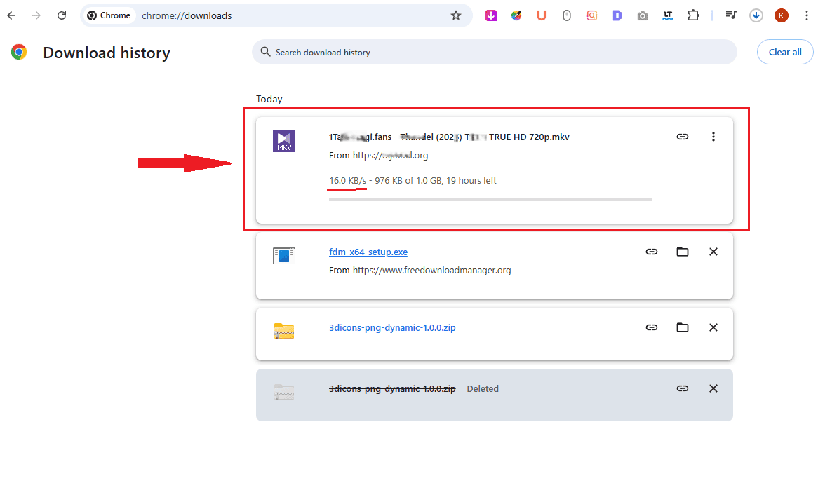Click the MKV download progress bar
The height and width of the screenshot is (504, 818).
pyautogui.click(x=490, y=199)
